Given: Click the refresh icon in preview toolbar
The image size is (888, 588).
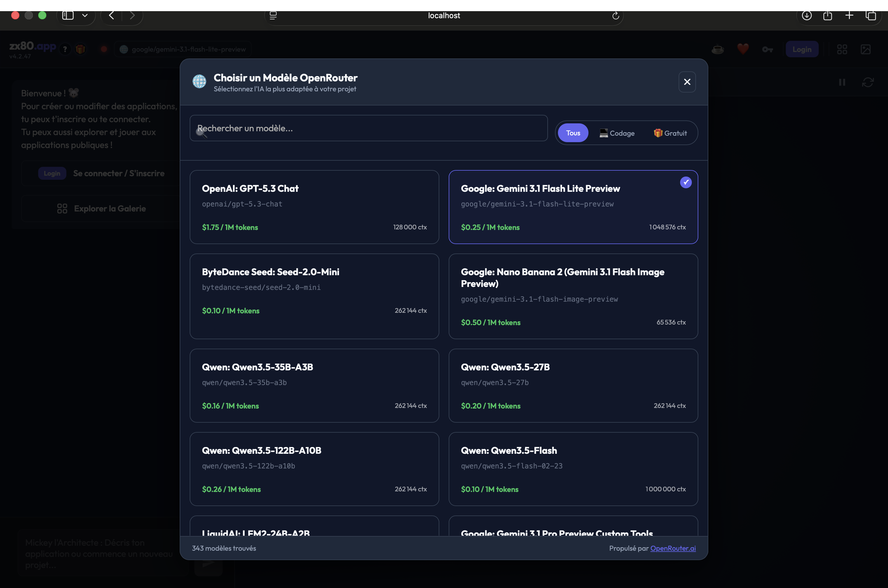Looking at the screenshot, I should 868,82.
